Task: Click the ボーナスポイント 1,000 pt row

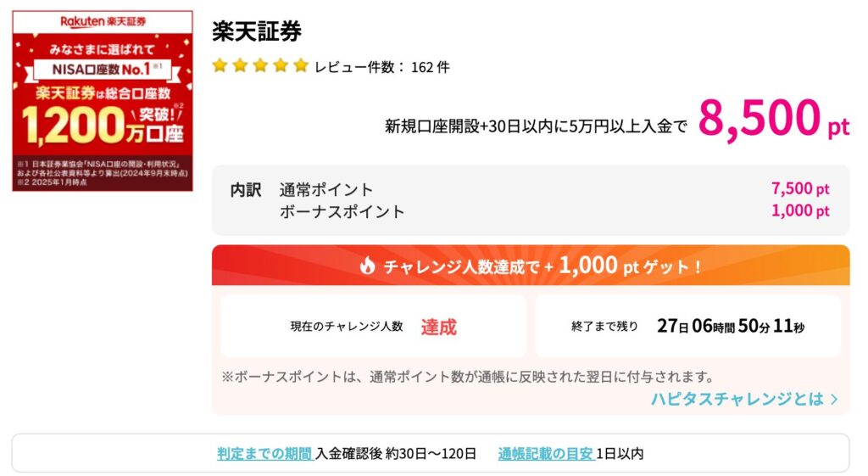Action: point(554,211)
